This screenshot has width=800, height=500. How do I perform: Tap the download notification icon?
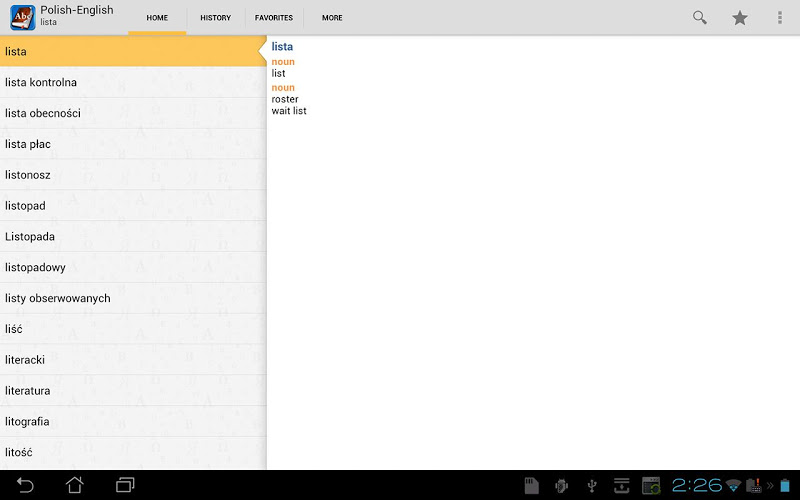(x=621, y=486)
